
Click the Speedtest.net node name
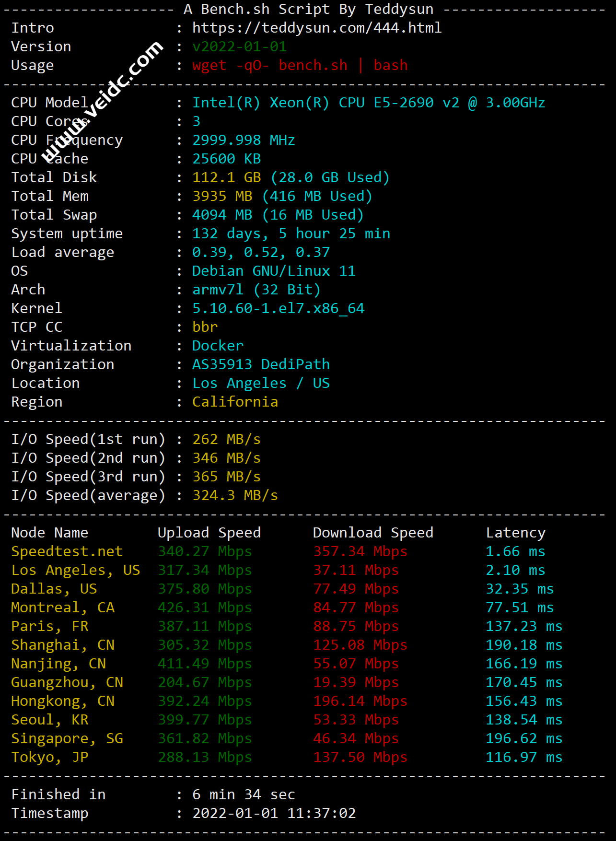[67, 551]
